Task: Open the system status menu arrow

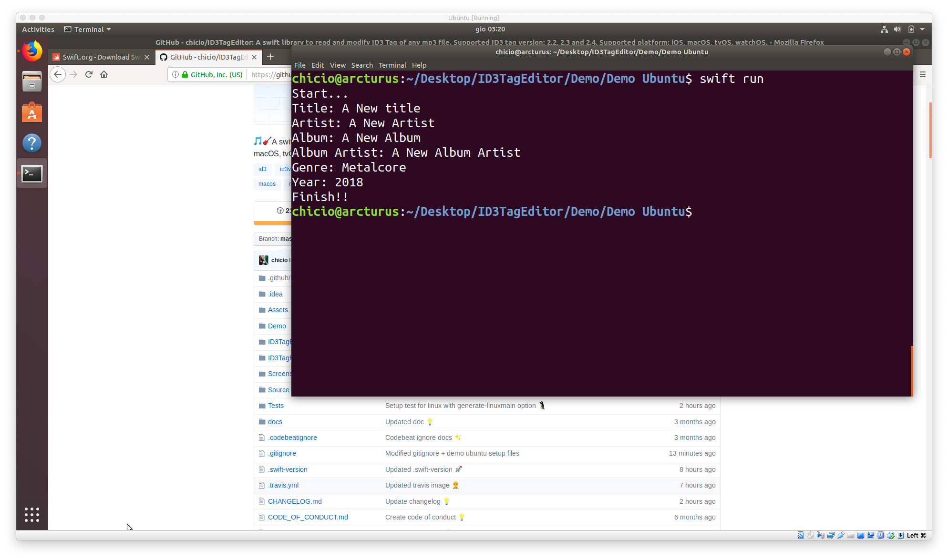Action: (x=922, y=30)
